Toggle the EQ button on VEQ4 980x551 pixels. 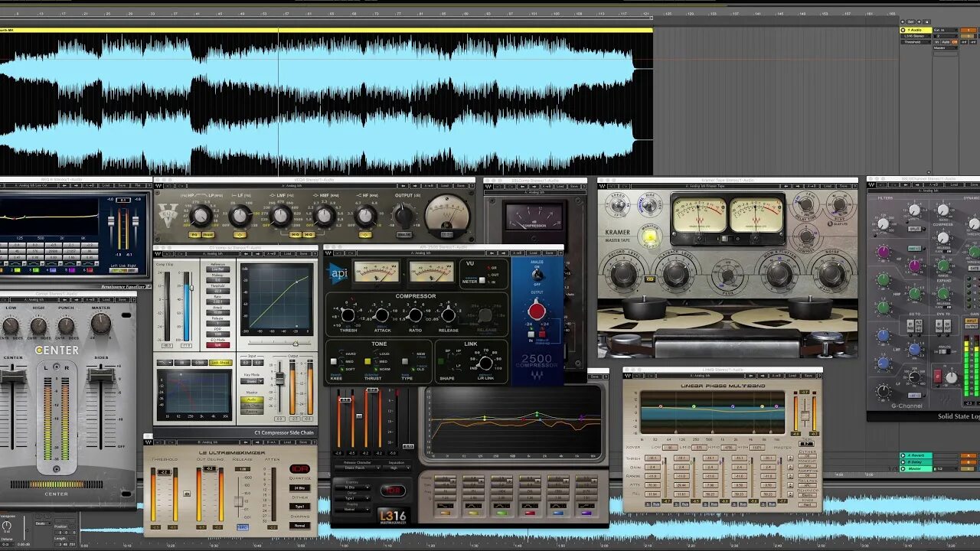pyautogui.click(x=194, y=234)
